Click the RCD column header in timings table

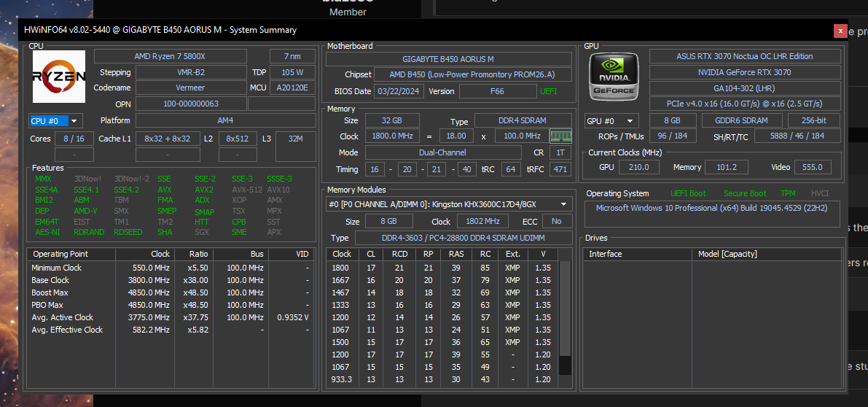coord(399,254)
